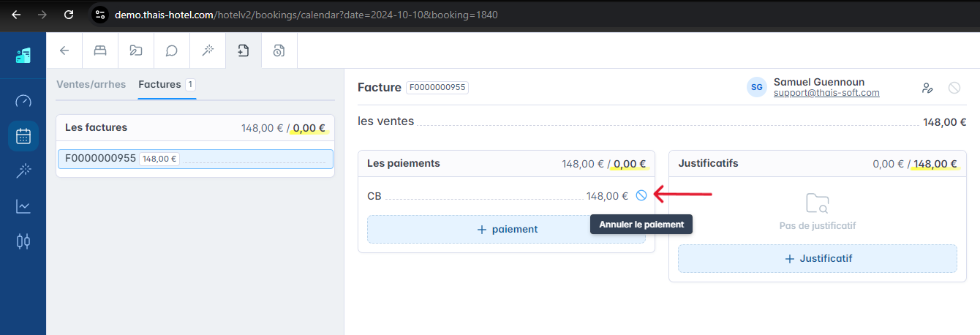
Task: Open the magic wand tab in toolbar
Action: click(x=208, y=50)
